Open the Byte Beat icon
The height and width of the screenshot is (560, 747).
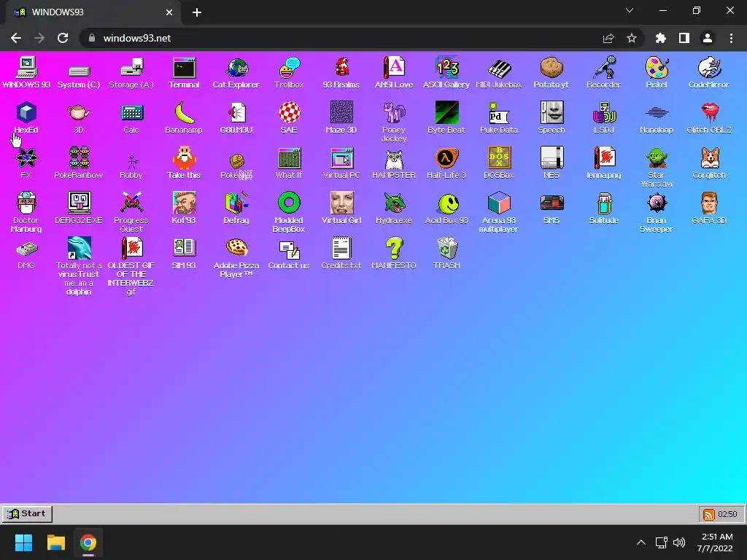click(446, 117)
